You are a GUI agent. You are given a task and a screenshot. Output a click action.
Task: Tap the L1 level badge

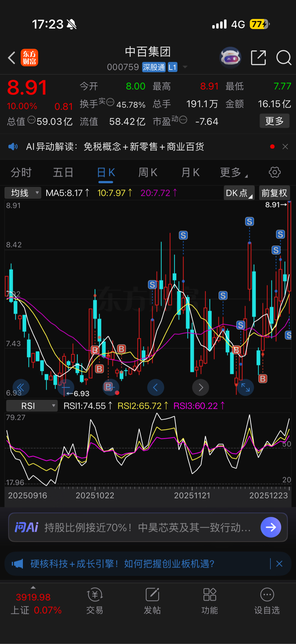pos(172,67)
